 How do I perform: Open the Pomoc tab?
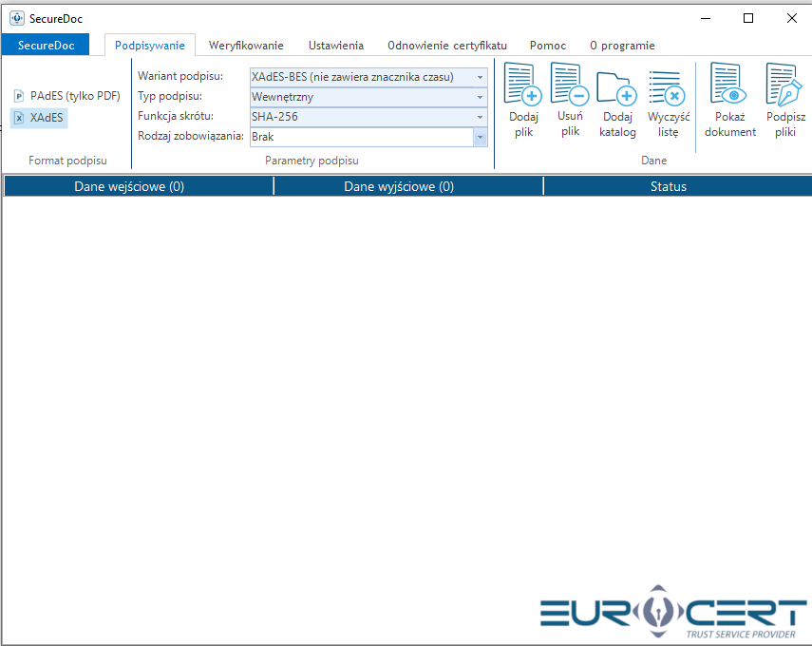click(548, 46)
